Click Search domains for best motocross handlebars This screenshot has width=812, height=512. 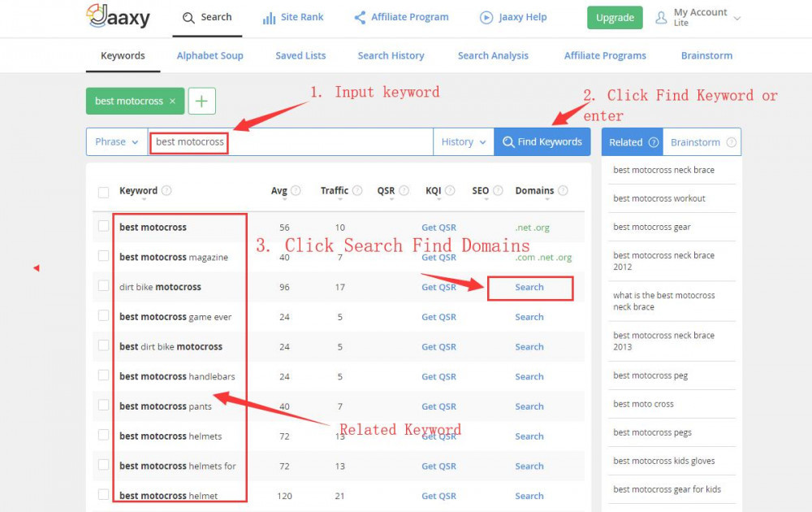(529, 377)
